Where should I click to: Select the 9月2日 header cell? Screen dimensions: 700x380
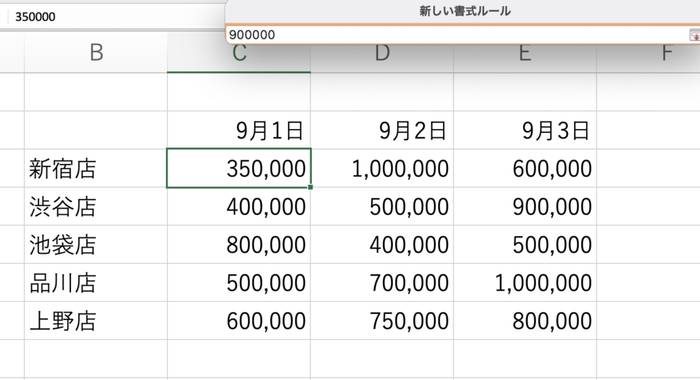point(382,130)
